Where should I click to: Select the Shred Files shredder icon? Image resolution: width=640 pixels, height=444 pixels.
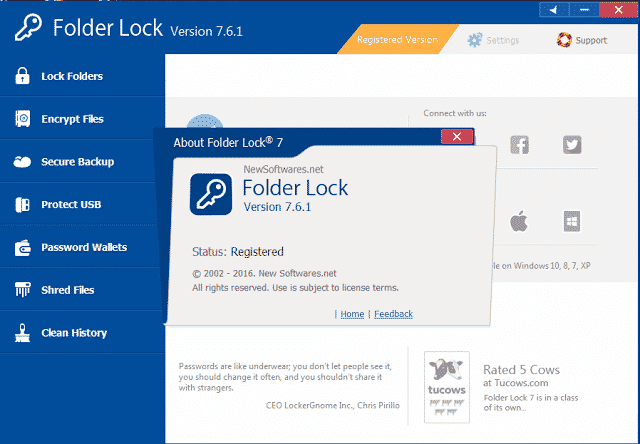coord(21,290)
